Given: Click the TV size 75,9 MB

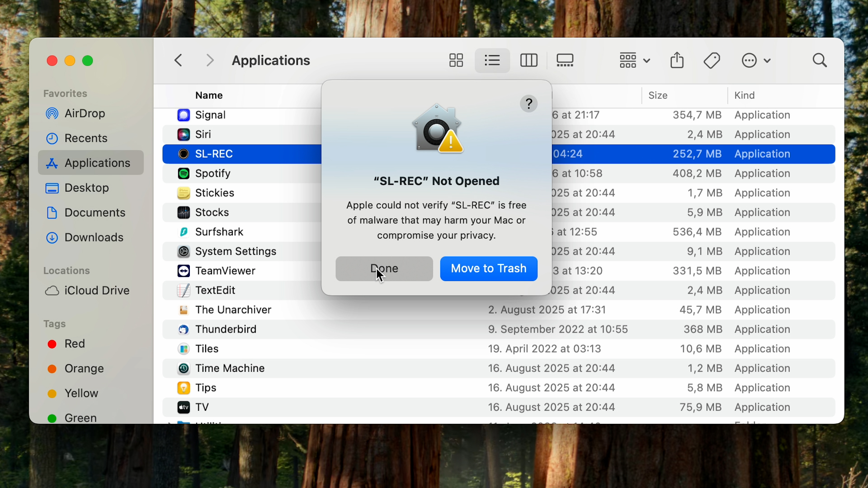Looking at the screenshot, I should click(x=700, y=408).
